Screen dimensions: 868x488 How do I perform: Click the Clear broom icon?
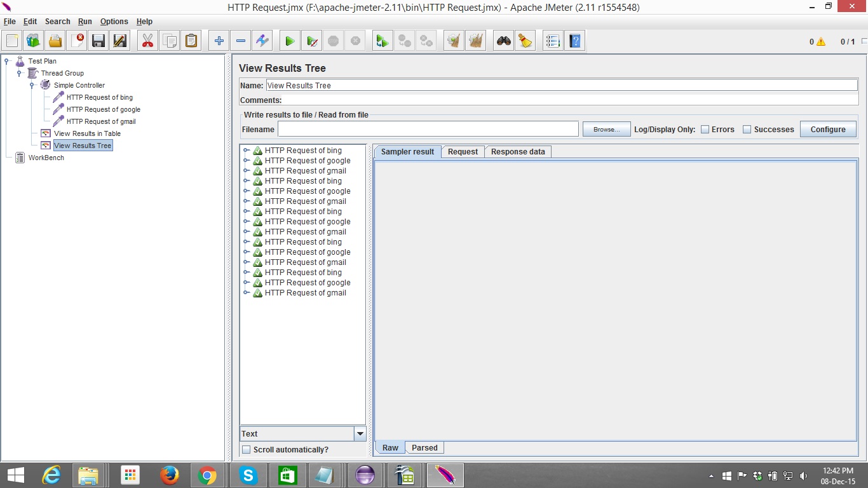click(x=454, y=41)
